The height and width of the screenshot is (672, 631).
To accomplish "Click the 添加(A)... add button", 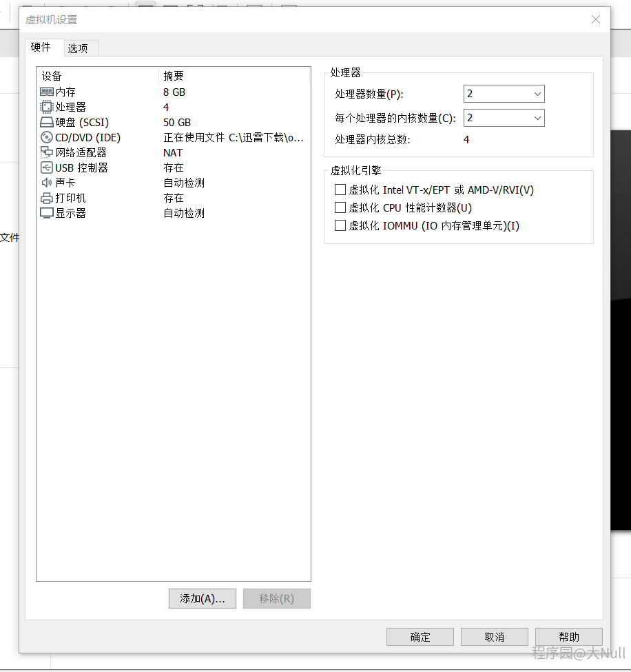I will coord(202,598).
